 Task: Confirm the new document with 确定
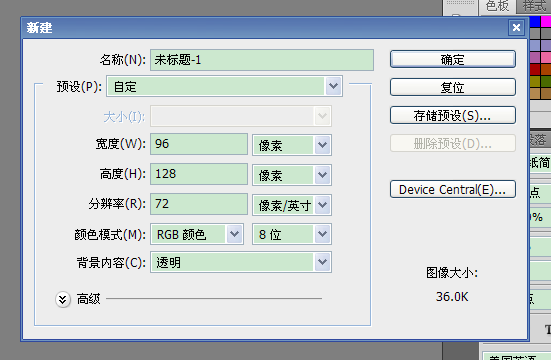[x=453, y=59]
